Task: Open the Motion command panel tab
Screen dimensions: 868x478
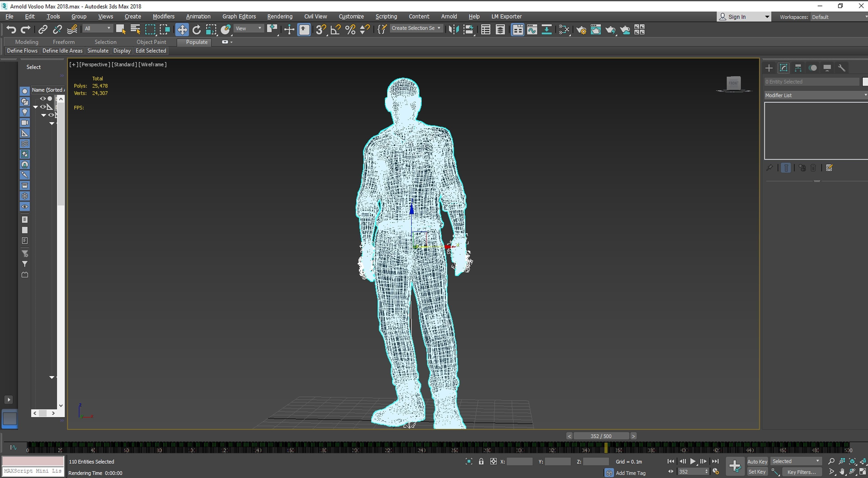Action: point(813,68)
